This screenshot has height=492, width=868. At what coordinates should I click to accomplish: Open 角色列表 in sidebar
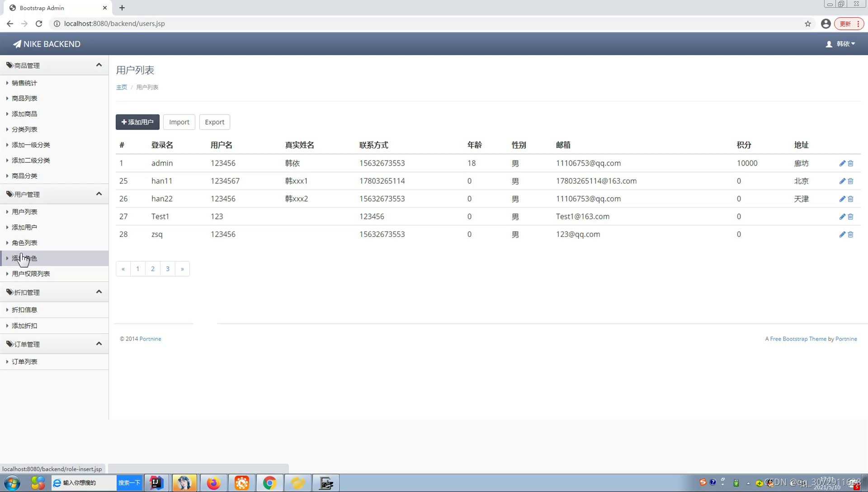tap(24, 243)
